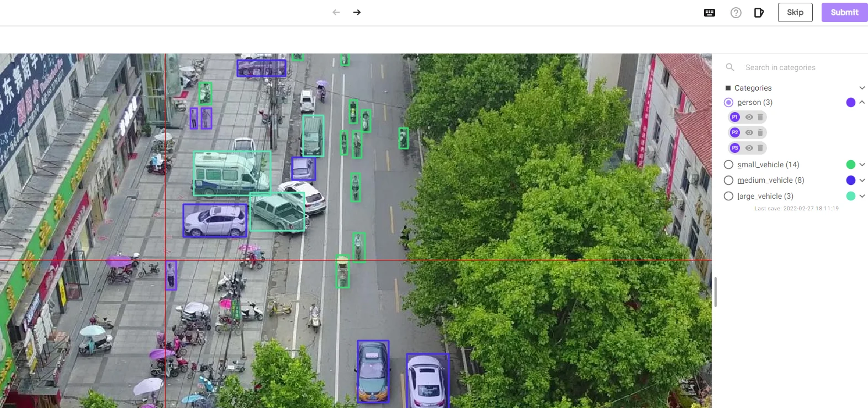Click the Skip button
Screen dimensions: 868x408
(795, 12)
